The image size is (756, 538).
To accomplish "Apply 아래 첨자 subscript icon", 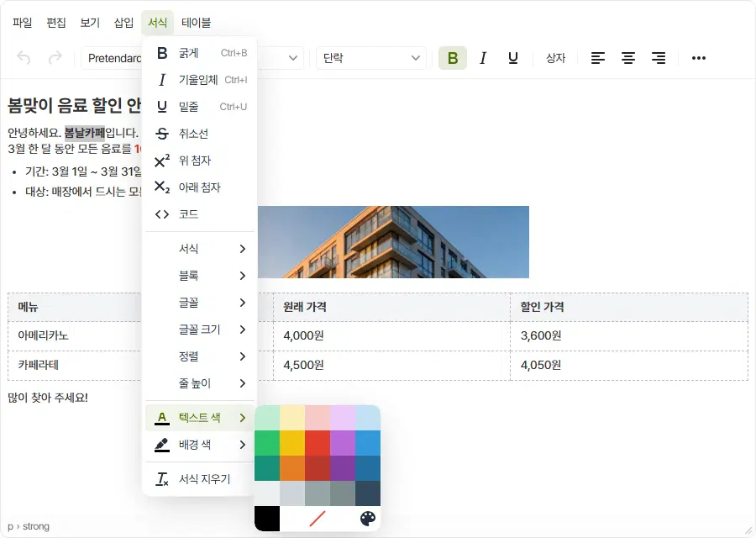I will click(x=162, y=187).
